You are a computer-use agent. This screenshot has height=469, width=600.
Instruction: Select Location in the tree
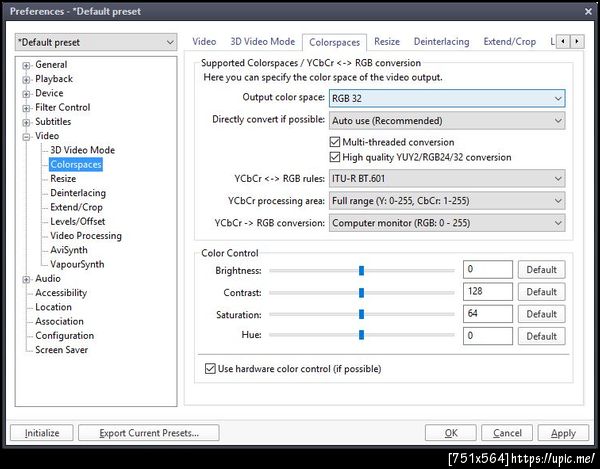(54, 307)
